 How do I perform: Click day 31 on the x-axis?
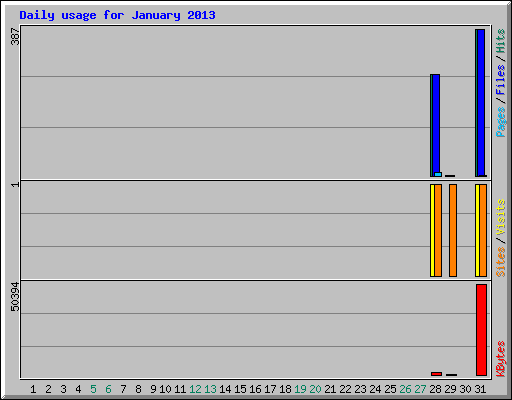tap(480, 389)
